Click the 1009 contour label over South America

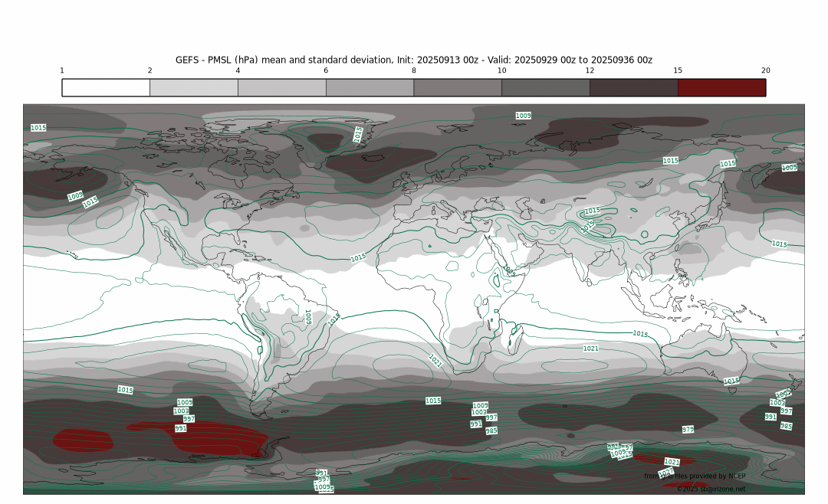(x=308, y=316)
